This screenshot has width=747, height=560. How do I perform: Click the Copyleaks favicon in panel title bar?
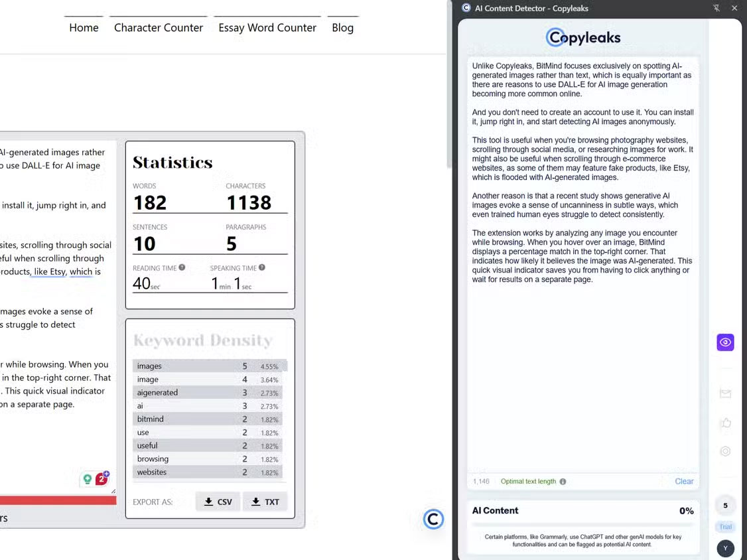click(466, 7)
